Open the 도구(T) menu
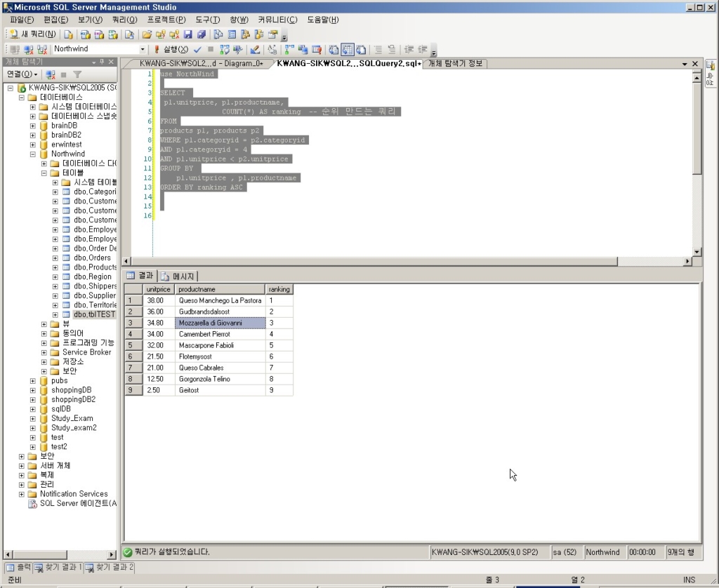Viewport: 719px width, 588px height. click(x=208, y=20)
